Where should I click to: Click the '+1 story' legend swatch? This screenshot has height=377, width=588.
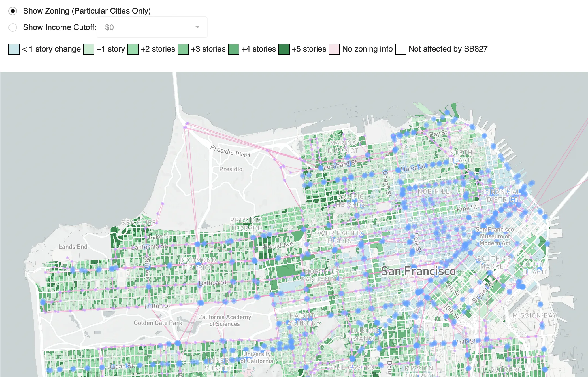click(89, 49)
